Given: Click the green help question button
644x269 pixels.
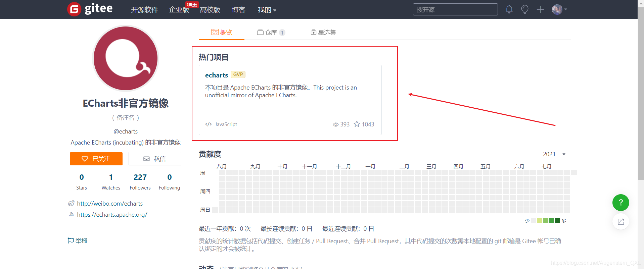Looking at the screenshot, I should [620, 203].
